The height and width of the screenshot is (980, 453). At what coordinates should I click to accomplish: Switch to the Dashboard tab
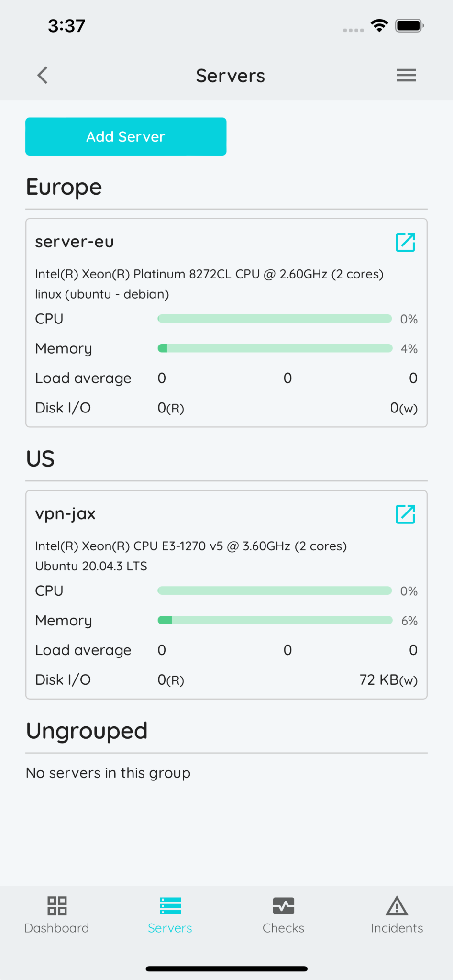[x=56, y=914]
